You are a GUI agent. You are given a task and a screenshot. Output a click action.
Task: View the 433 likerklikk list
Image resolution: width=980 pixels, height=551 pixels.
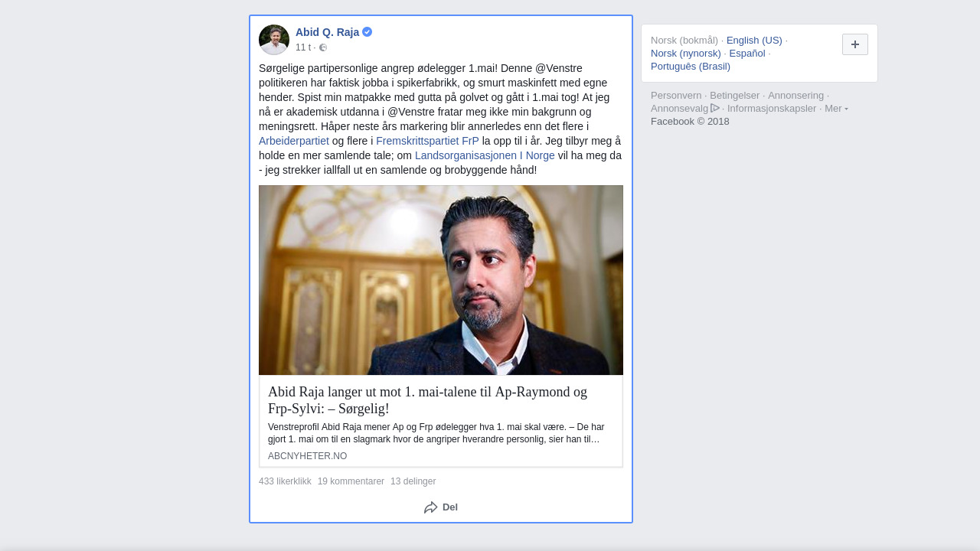coord(285,481)
